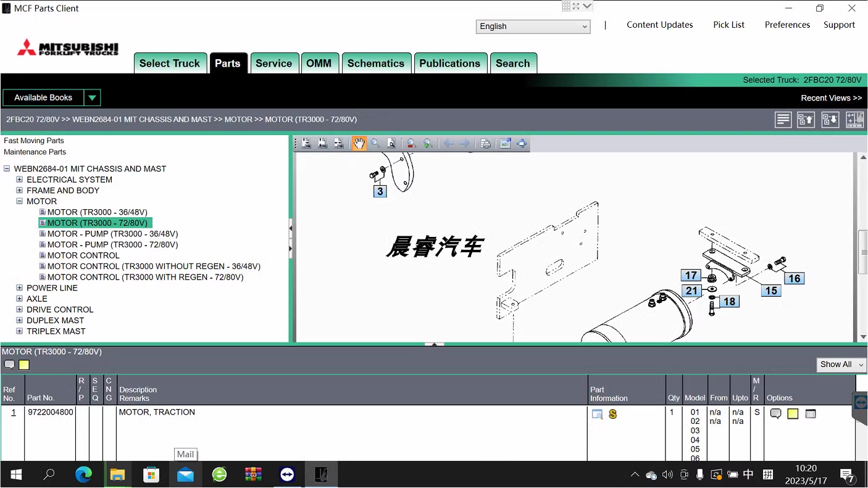868x488 pixels.
Task: Switch to OMM tab
Action: 319,63
